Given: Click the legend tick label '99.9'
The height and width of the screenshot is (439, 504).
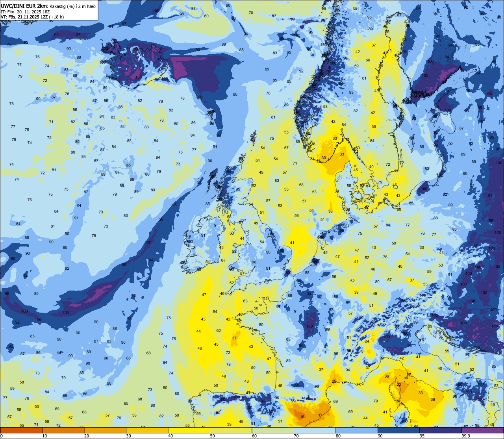Looking at the screenshot, I should [x=465, y=436].
